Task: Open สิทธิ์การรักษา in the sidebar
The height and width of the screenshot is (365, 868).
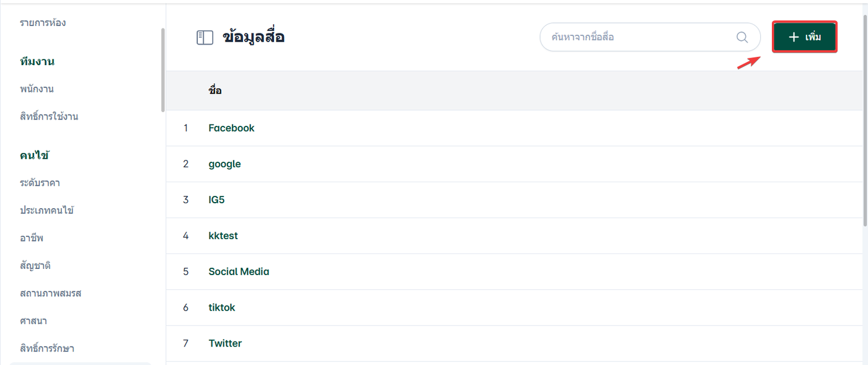Action: tap(47, 348)
